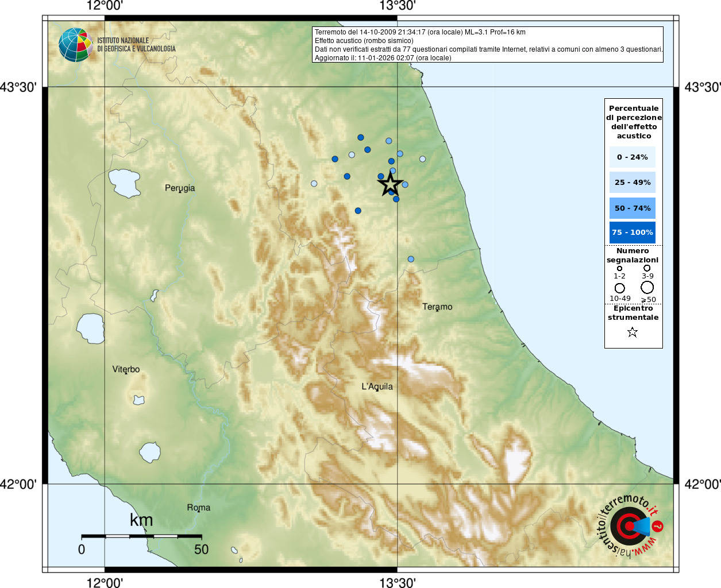Select the westernmost pale data point
The image size is (721, 588).
coord(314,184)
